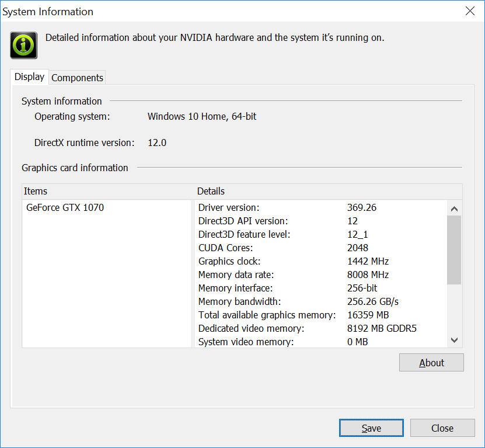Click Windows 10 Home, 64-bit text
This screenshot has height=448, width=485.
tap(202, 116)
